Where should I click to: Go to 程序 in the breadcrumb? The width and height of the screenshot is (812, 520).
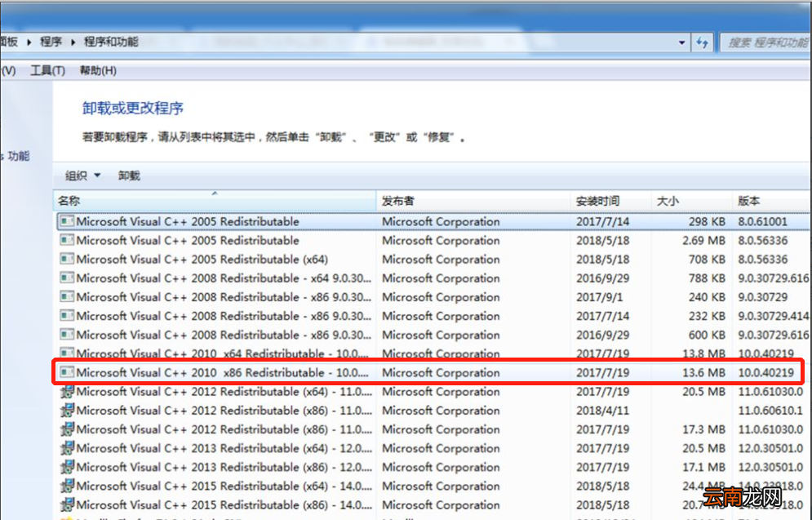click(x=51, y=42)
